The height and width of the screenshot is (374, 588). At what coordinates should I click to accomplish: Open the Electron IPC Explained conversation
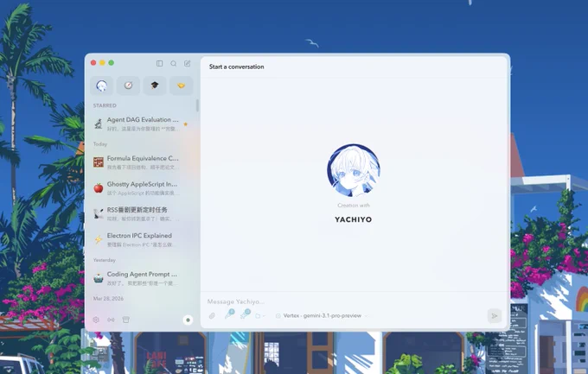(x=141, y=239)
